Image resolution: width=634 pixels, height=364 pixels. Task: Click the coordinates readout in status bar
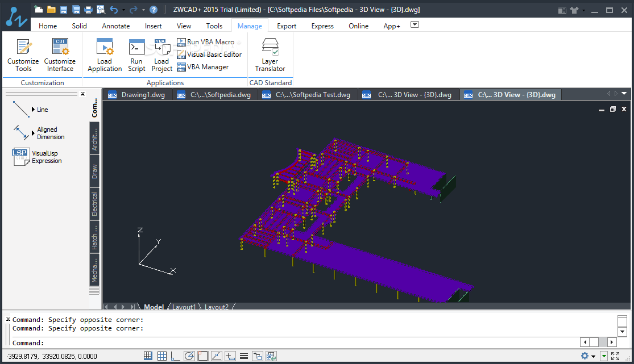click(52, 356)
